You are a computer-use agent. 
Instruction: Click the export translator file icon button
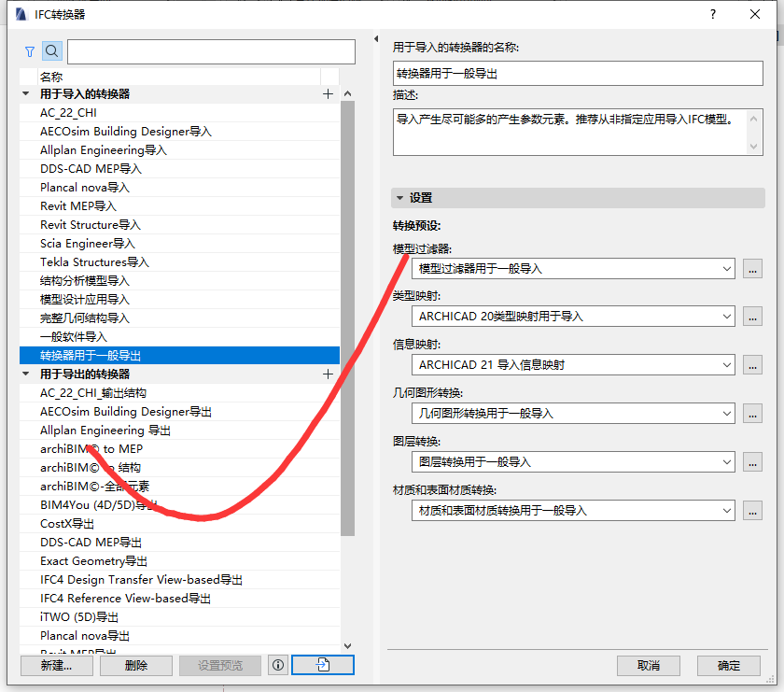click(323, 665)
